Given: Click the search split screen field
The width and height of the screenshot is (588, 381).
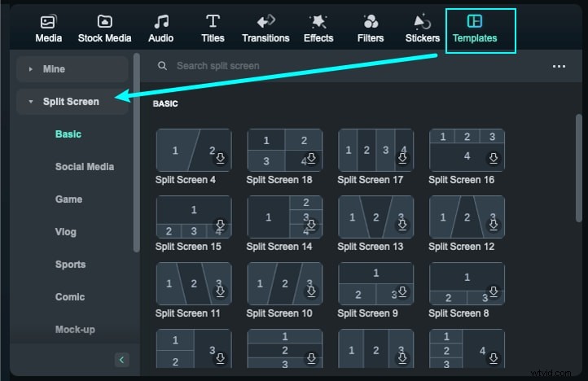Looking at the screenshot, I should click(x=326, y=66).
